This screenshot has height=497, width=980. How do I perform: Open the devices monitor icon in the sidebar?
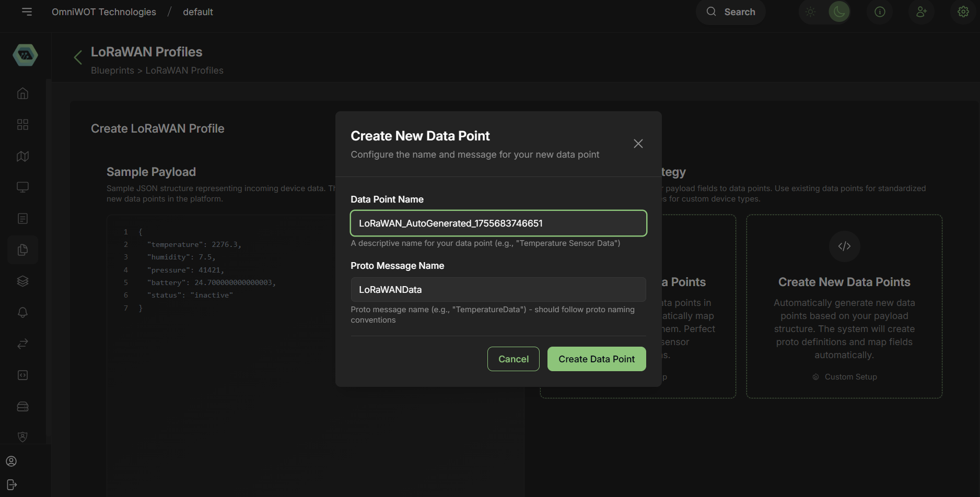22,186
